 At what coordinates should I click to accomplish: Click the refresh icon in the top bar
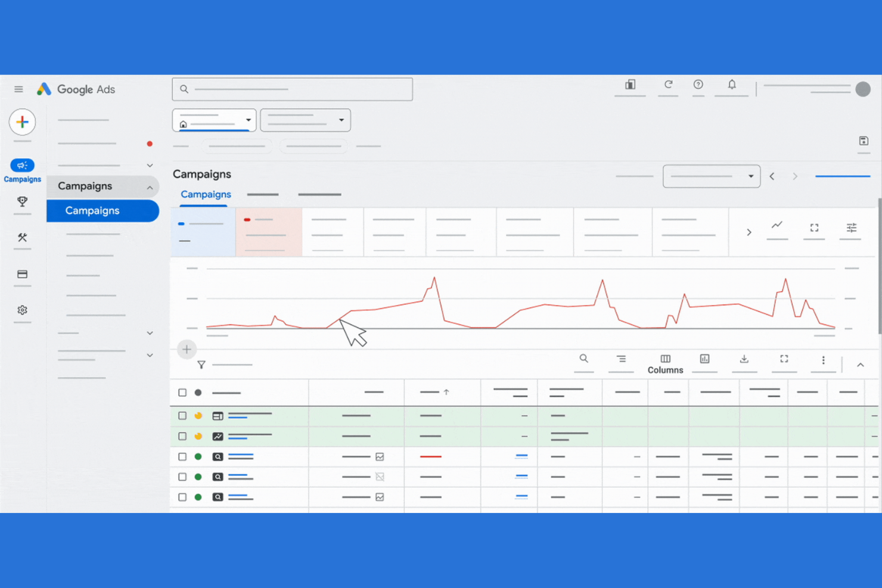click(x=669, y=85)
